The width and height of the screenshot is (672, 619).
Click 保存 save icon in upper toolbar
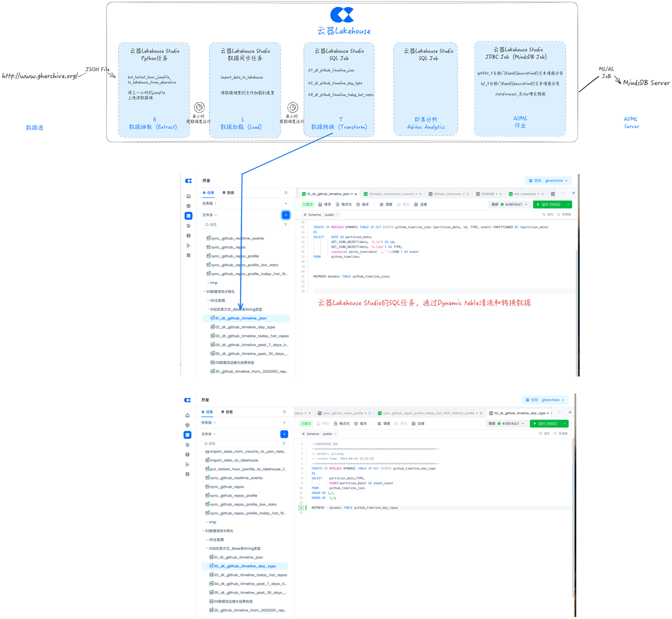tap(324, 205)
